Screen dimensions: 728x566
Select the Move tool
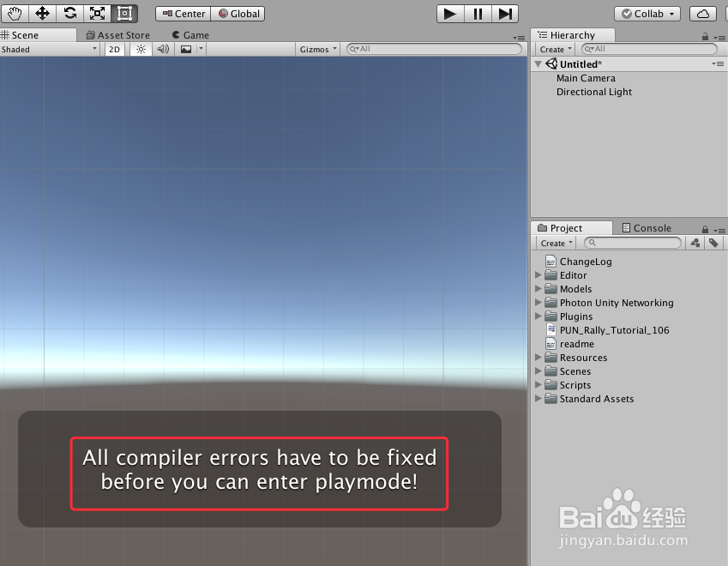pos(42,14)
